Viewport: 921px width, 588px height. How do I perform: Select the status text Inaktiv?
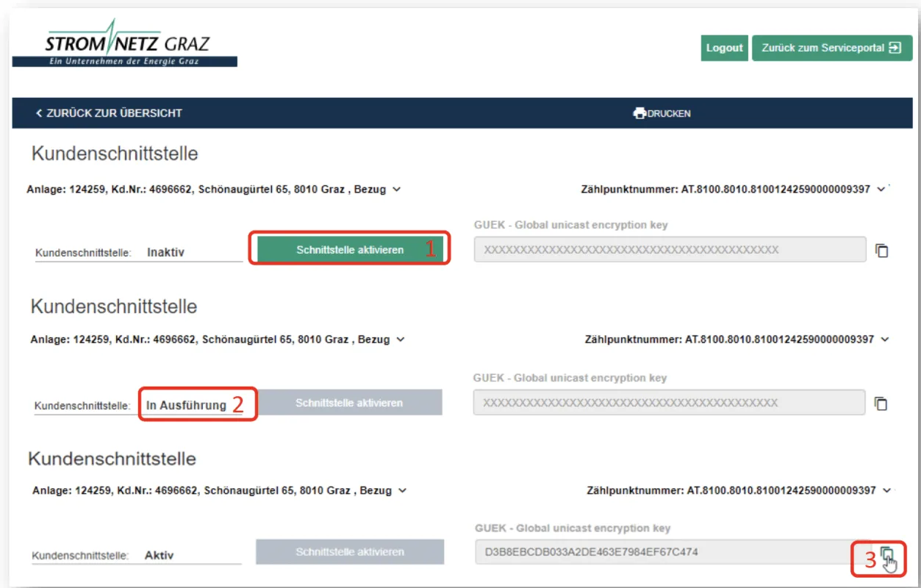coord(165,252)
